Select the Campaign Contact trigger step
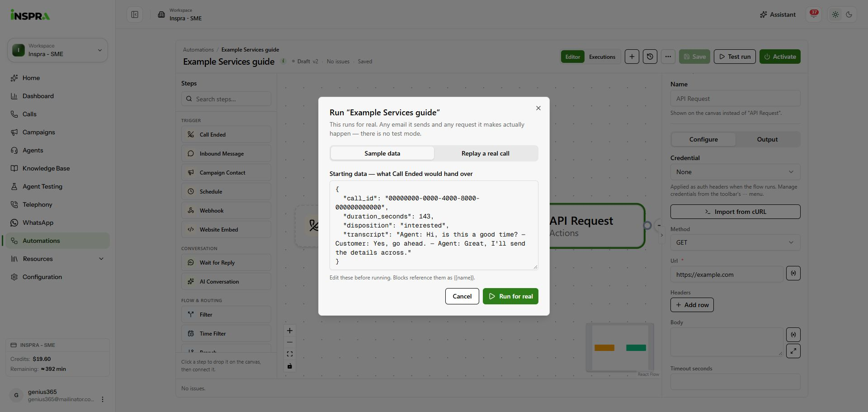This screenshot has height=412, width=868. click(226, 172)
